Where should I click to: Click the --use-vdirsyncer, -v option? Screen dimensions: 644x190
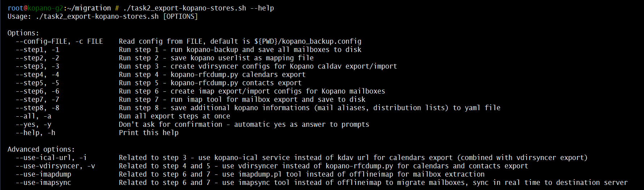[55, 166]
